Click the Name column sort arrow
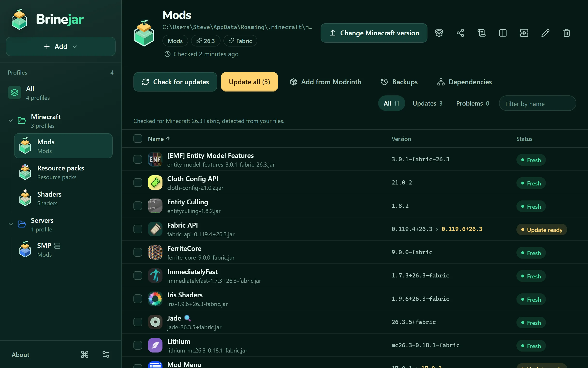 168,138
